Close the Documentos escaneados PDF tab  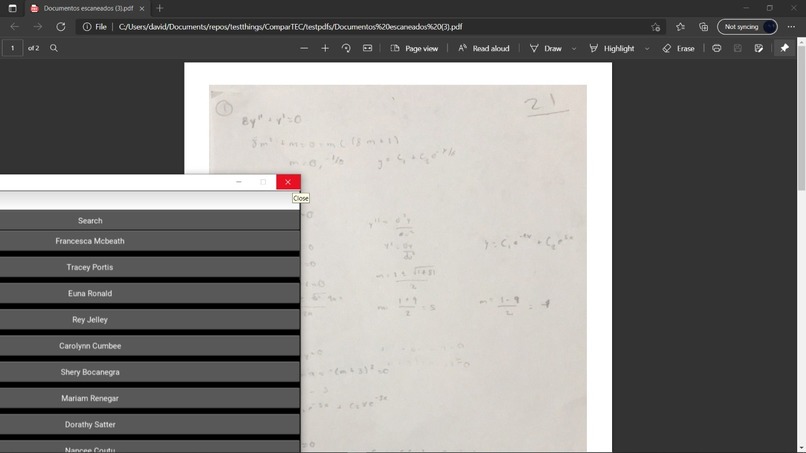(142, 9)
